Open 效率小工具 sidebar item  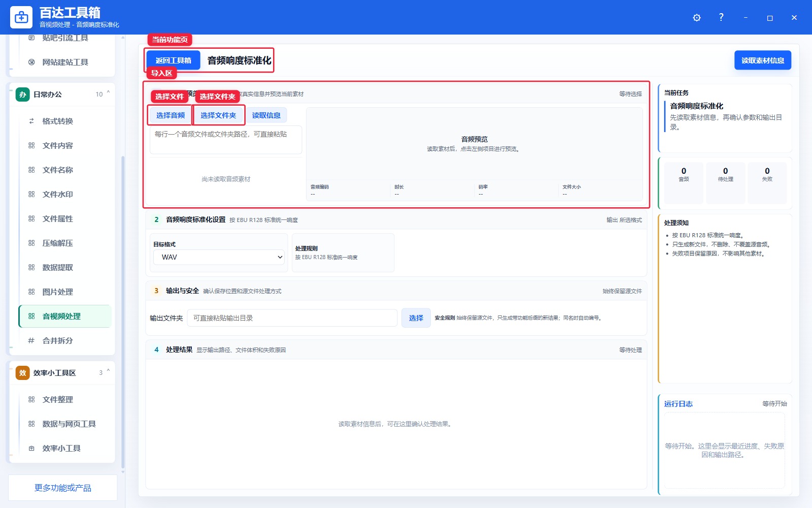(65, 448)
